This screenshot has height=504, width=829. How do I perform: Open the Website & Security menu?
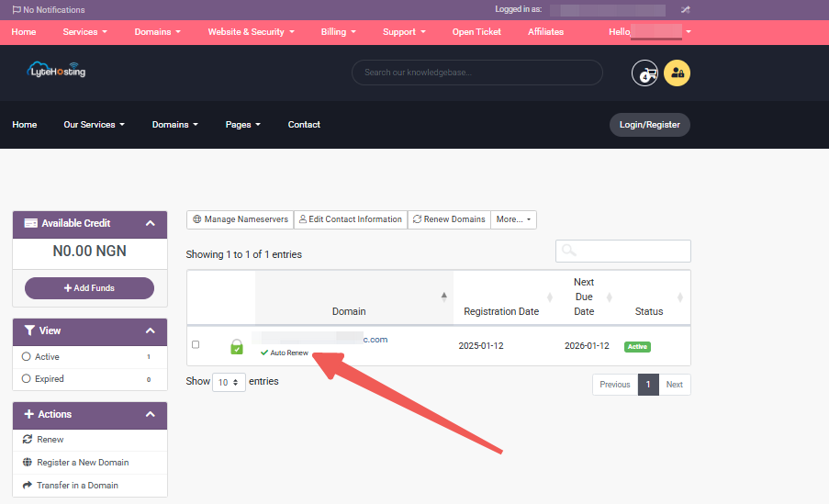252,32
